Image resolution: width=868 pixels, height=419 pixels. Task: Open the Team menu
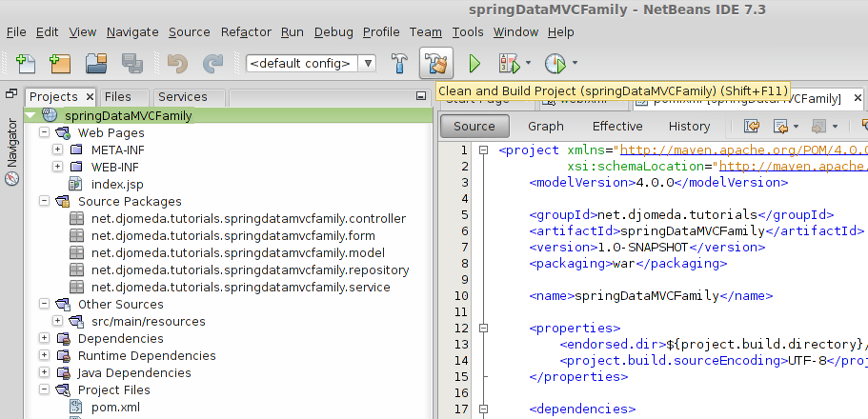(x=426, y=32)
